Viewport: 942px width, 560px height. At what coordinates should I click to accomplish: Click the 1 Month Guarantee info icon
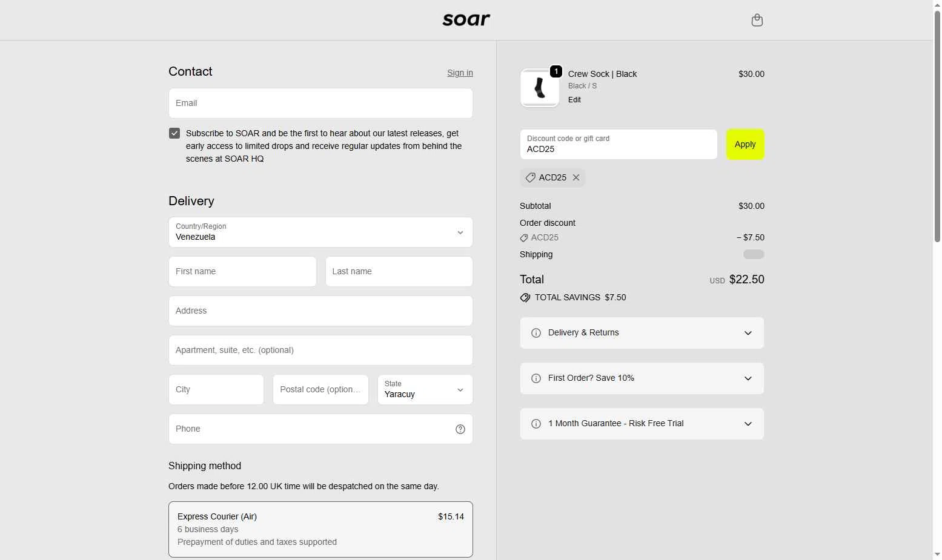(536, 424)
